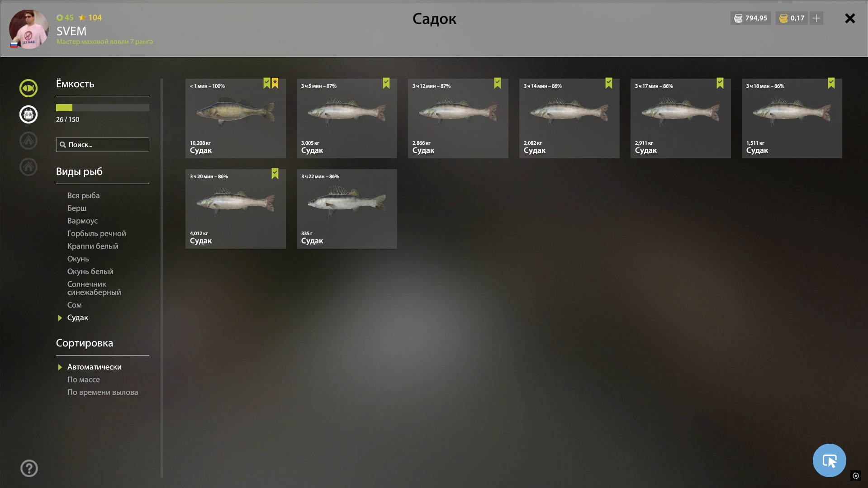The height and width of the screenshot is (488, 868).
Task: Click the greyed-out tent sidebar icon
Action: click(28, 141)
